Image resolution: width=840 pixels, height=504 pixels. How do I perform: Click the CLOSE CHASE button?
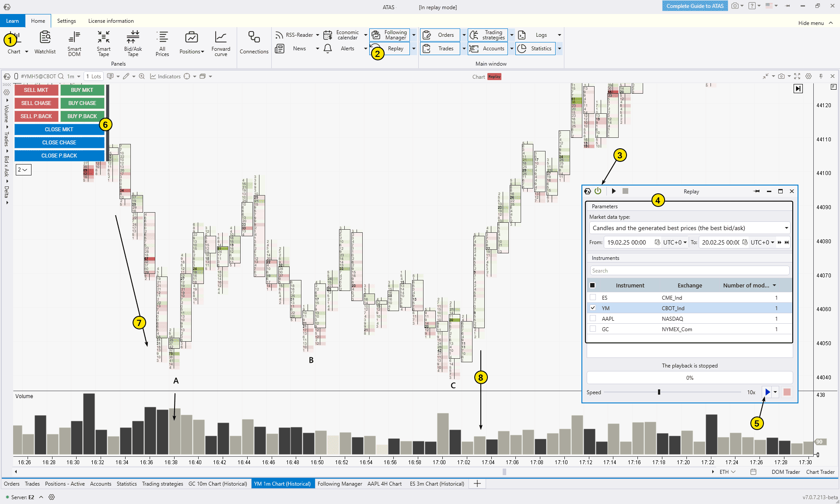(x=59, y=142)
